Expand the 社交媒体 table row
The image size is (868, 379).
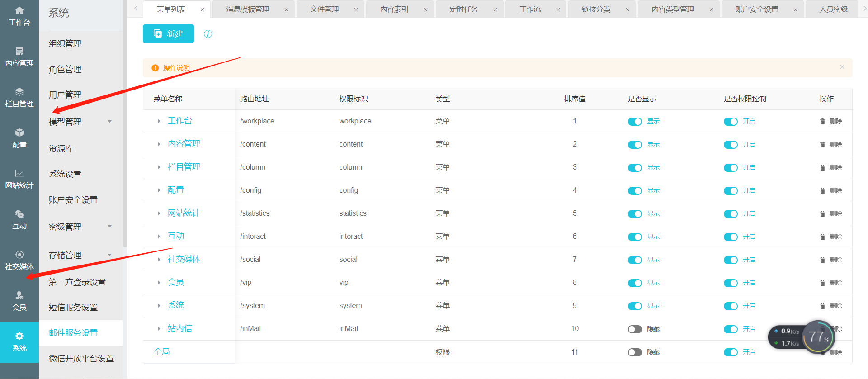coord(159,260)
